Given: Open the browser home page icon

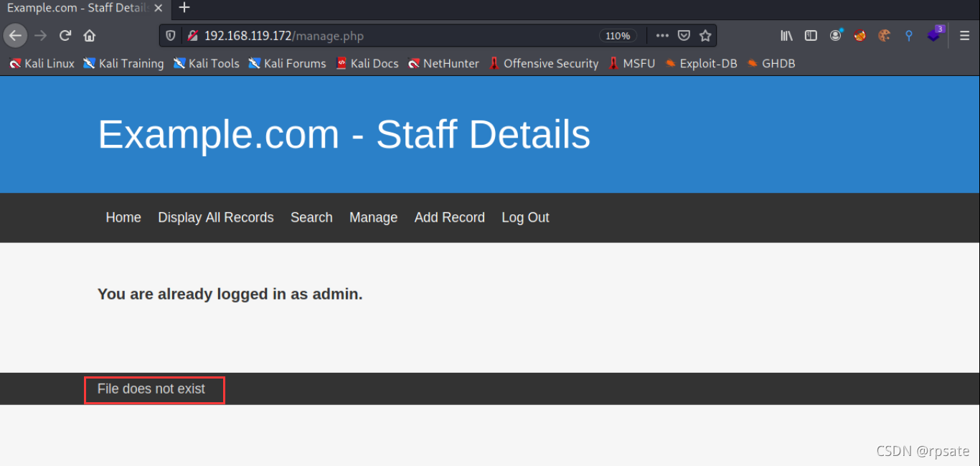Looking at the screenshot, I should point(89,35).
